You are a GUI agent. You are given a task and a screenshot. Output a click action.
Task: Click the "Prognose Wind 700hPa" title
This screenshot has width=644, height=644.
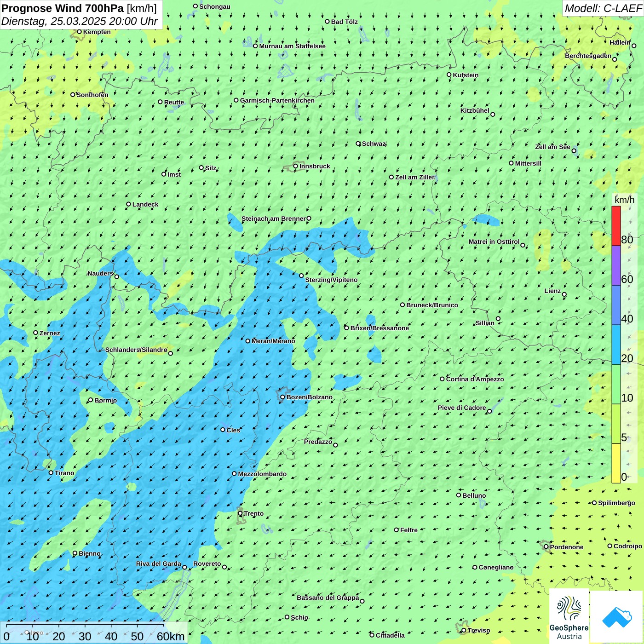pyautogui.click(x=63, y=8)
